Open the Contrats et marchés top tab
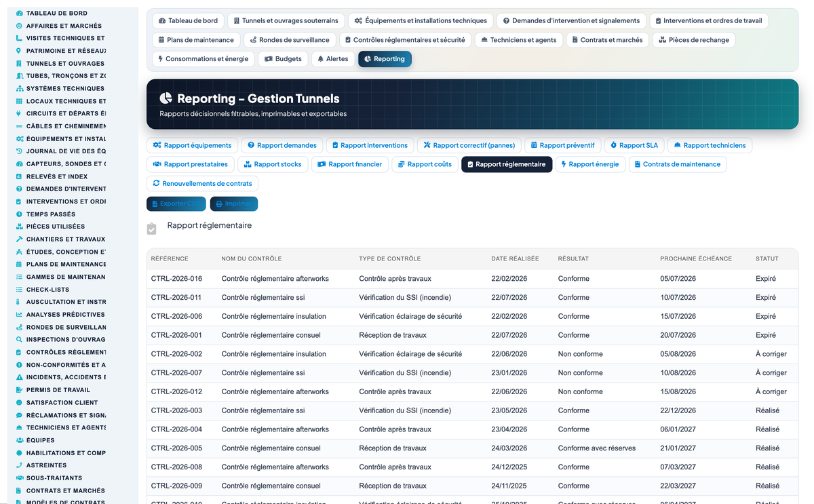The image size is (814, 504). [607, 40]
